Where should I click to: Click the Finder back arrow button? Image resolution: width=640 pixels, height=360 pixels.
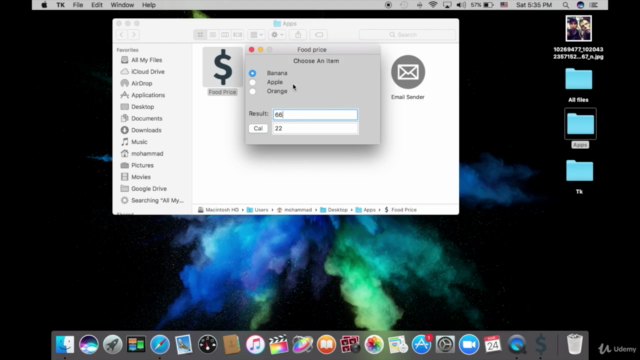click(122, 35)
